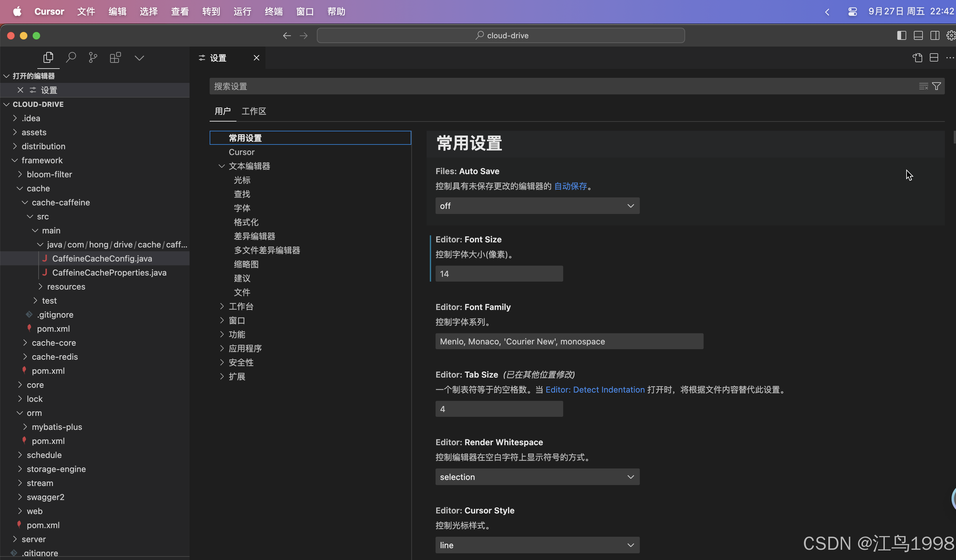Open the Extensions view icon
Image resolution: width=956 pixels, height=560 pixels.
tap(115, 58)
